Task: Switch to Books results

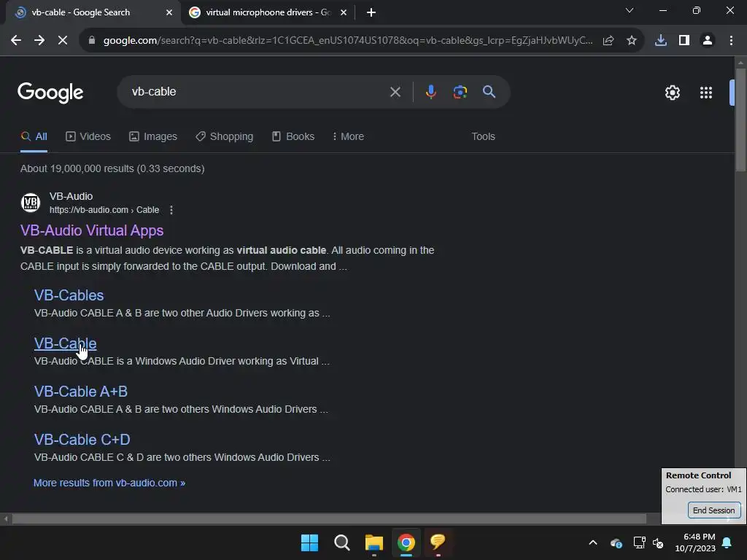Action: point(293,136)
